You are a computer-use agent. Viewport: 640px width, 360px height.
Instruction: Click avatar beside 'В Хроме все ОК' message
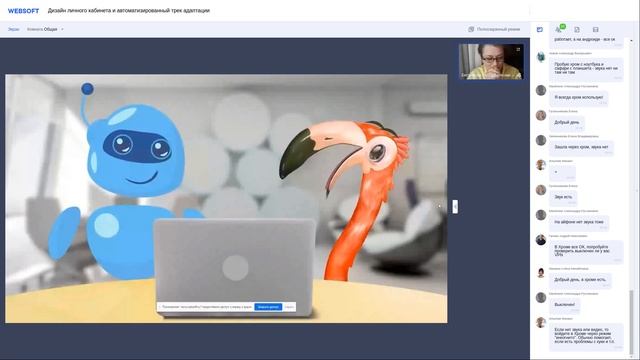click(x=541, y=240)
